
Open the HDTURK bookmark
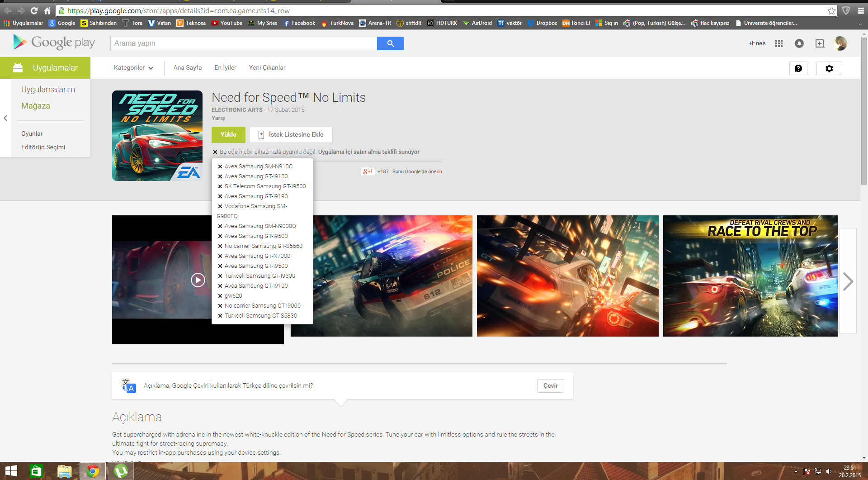tap(442, 23)
